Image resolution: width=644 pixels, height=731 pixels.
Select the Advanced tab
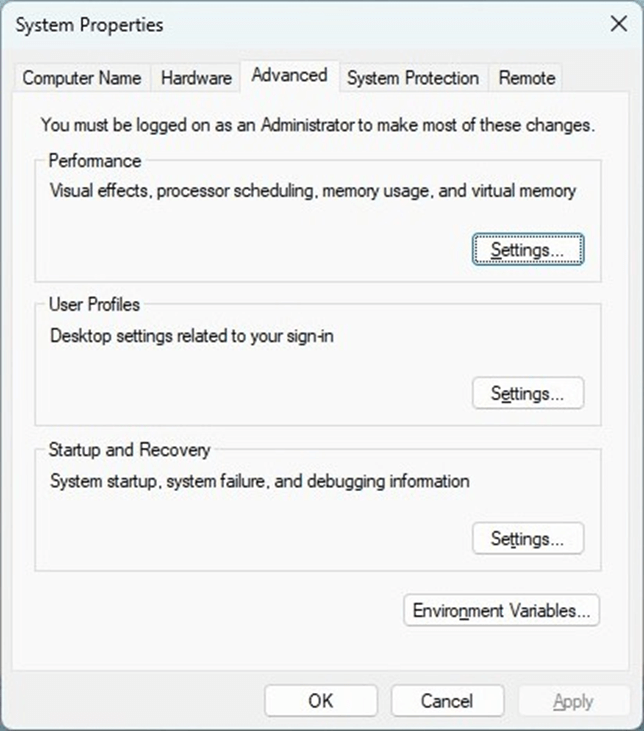coord(289,75)
